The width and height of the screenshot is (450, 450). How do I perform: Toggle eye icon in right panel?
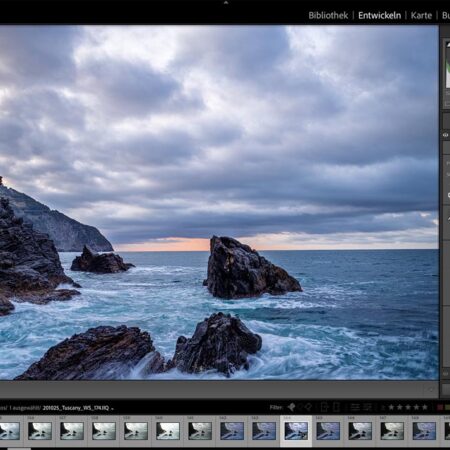445,135
